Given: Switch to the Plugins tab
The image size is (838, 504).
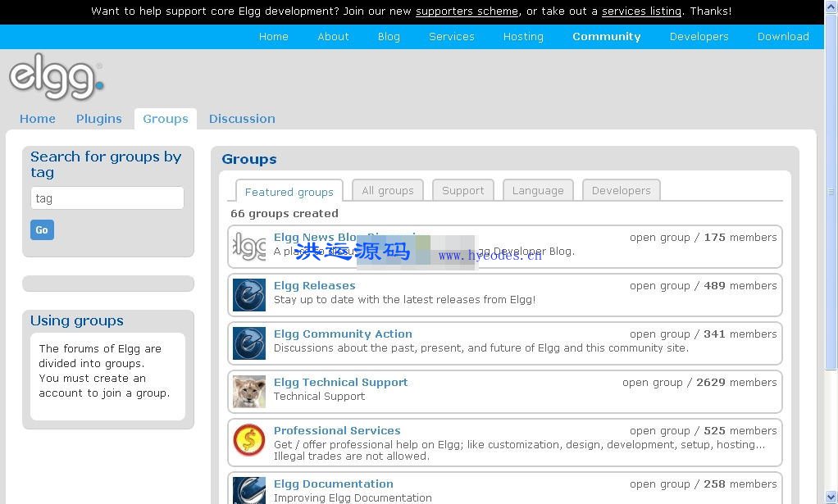Looking at the screenshot, I should (x=99, y=119).
